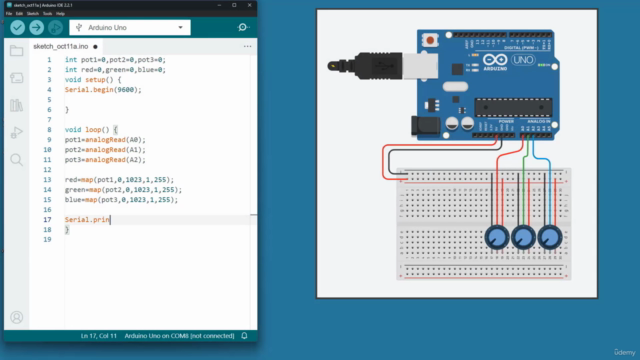Open the Arduino Uno board selector dropdown
Viewport: 640px width, 360px height.
[130, 27]
